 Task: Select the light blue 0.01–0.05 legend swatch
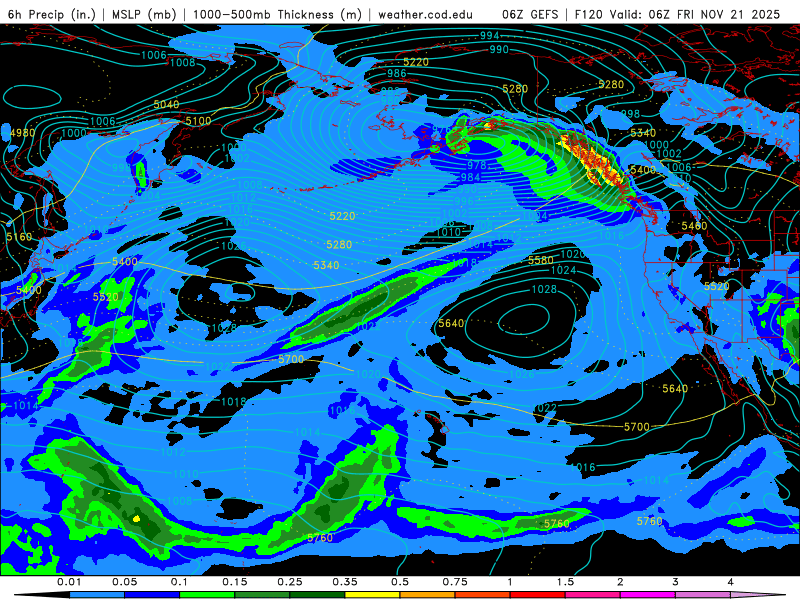(97, 595)
